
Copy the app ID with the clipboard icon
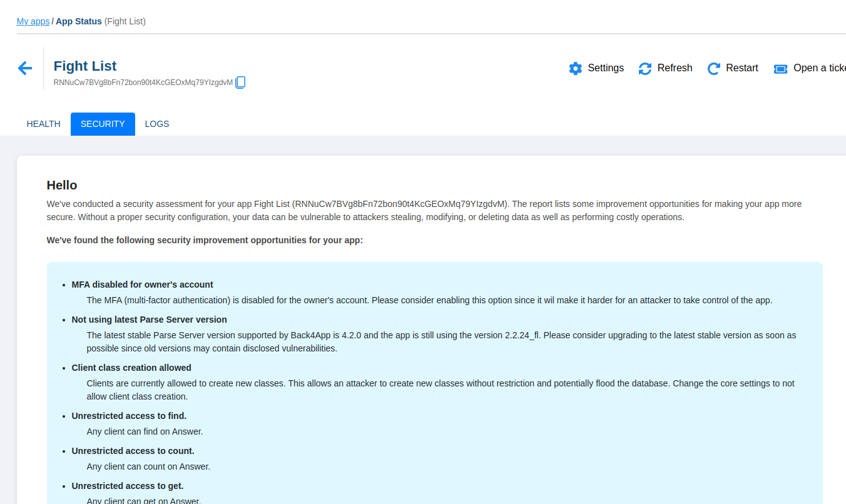pos(241,83)
